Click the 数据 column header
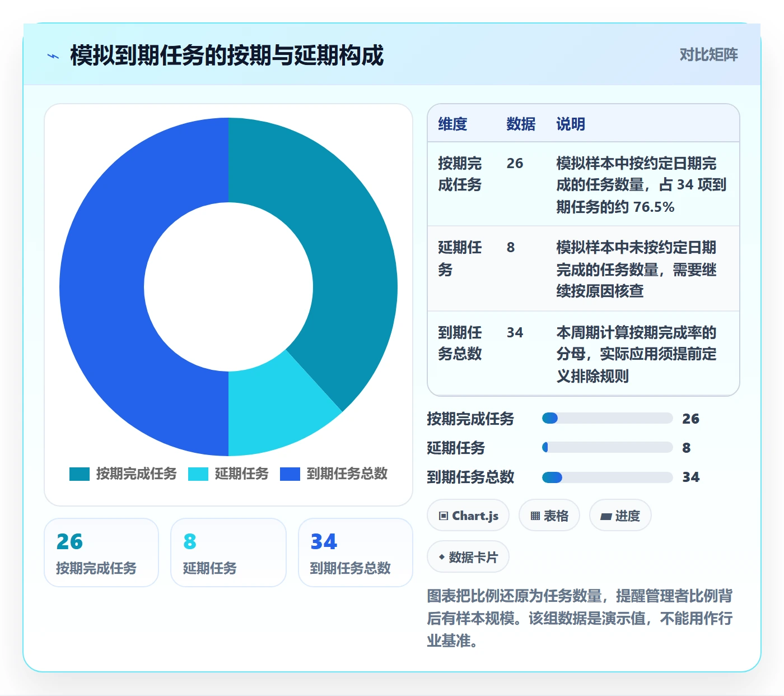 [x=521, y=124]
